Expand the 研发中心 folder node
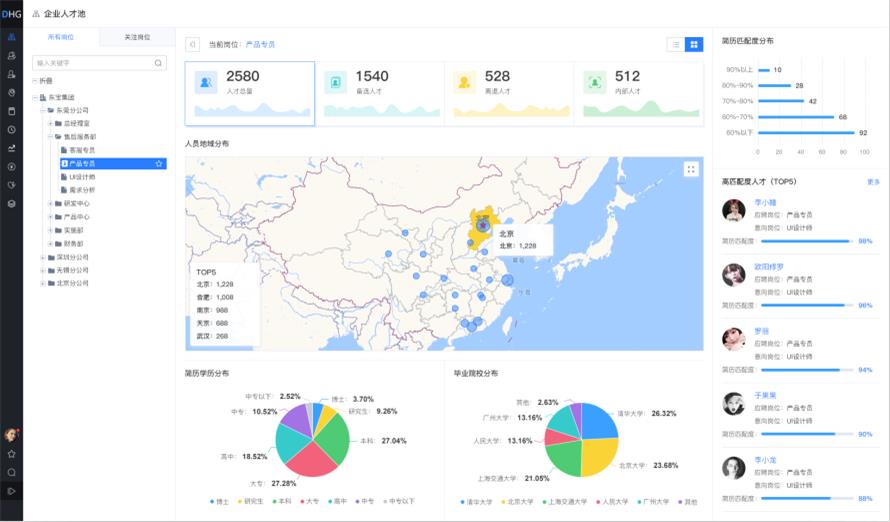 pos(50,204)
